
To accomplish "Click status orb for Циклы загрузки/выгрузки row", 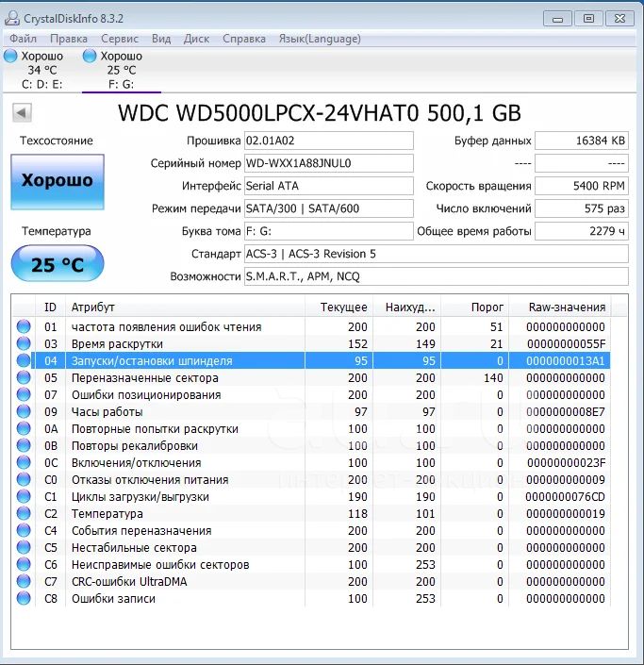I will [x=24, y=496].
